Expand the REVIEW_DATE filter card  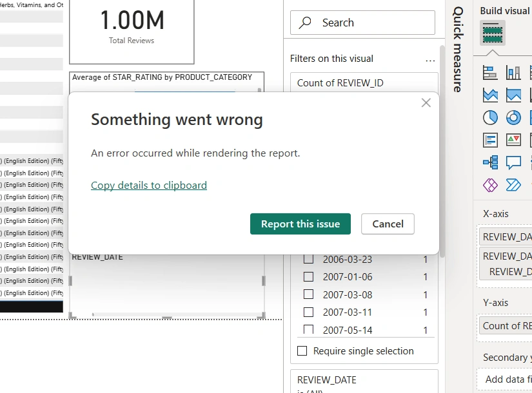pos(364,381)
